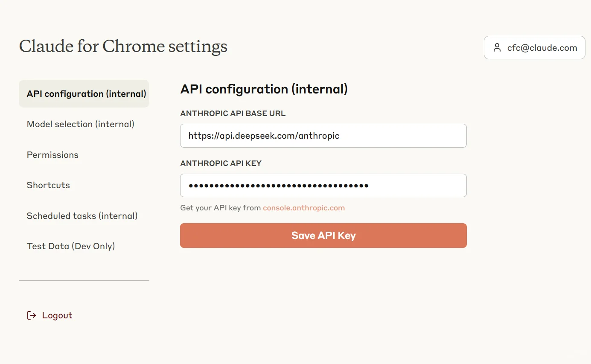
Task: Click into the masked API key field
Action: [323, 185]
